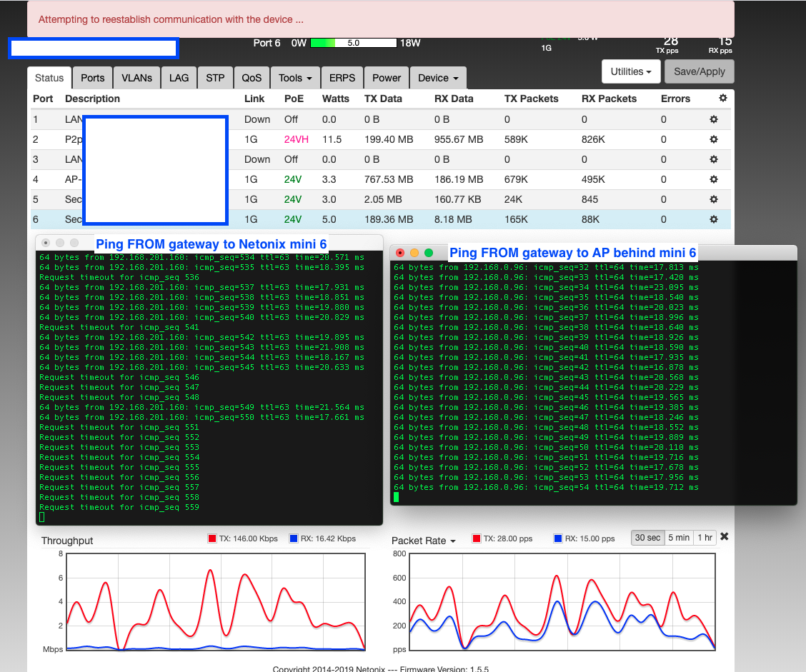Click red TX legend swatch in Throughput
Image resolution: width=806 pixels, height=672 pixels.
pos(212,538)
